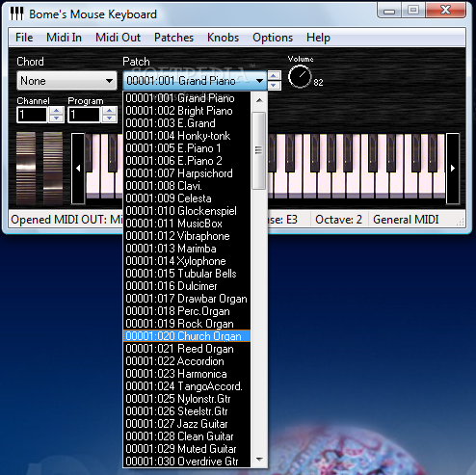Click the Opened MIDI OUT status text
This screenshot has height=475, width=476.
tap(66, 220)
